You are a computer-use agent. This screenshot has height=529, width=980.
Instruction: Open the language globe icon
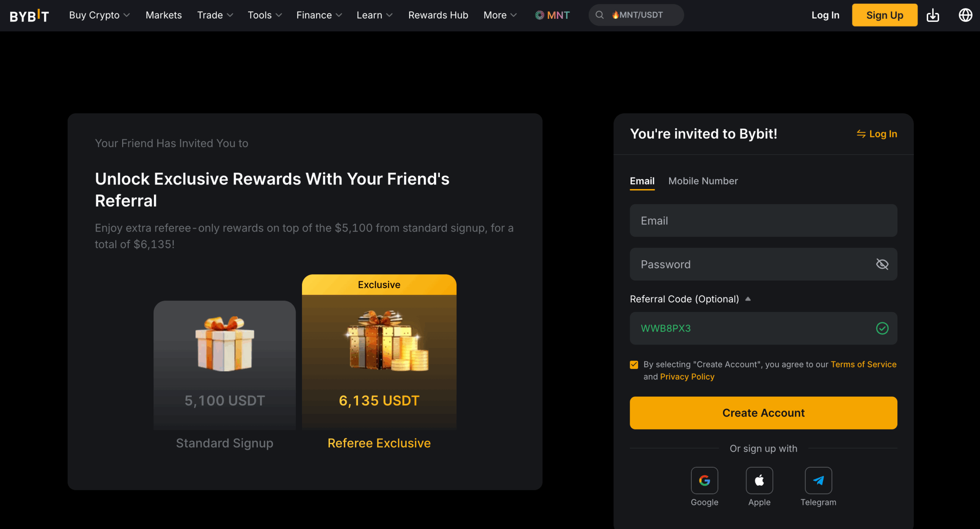pyautogui.click(x=965, y=15)
